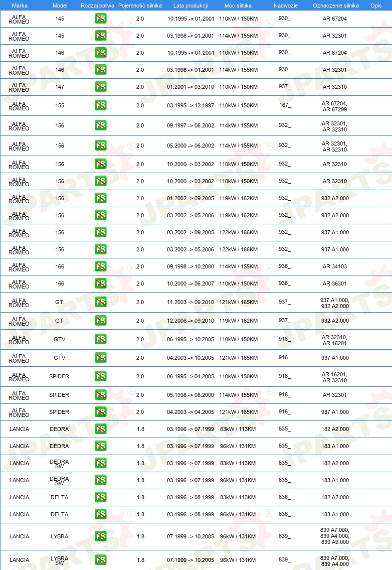The width and height of the screenshot is (392, 570).
Task: Click the Pojemność silnika column header
Action: pyautogui.click(x=140, y=6)
